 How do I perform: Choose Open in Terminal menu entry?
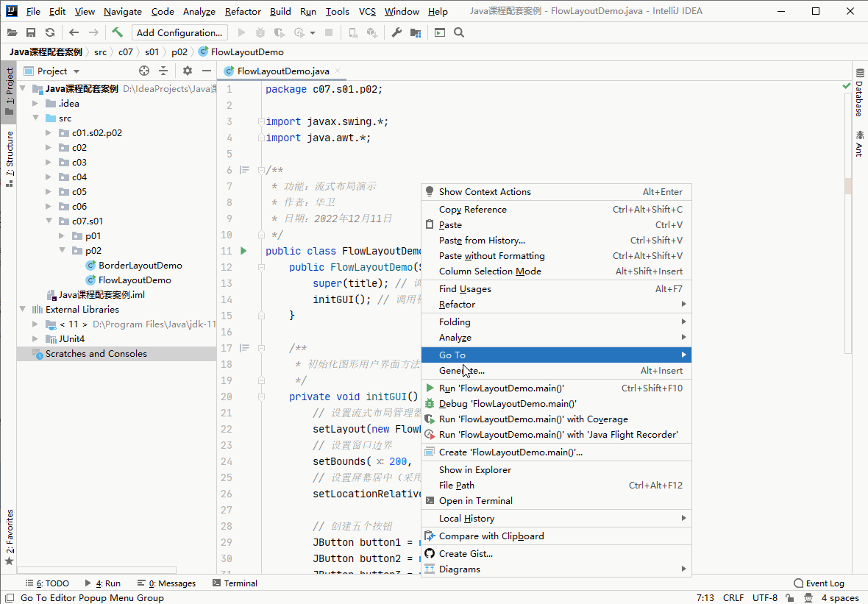556,500
